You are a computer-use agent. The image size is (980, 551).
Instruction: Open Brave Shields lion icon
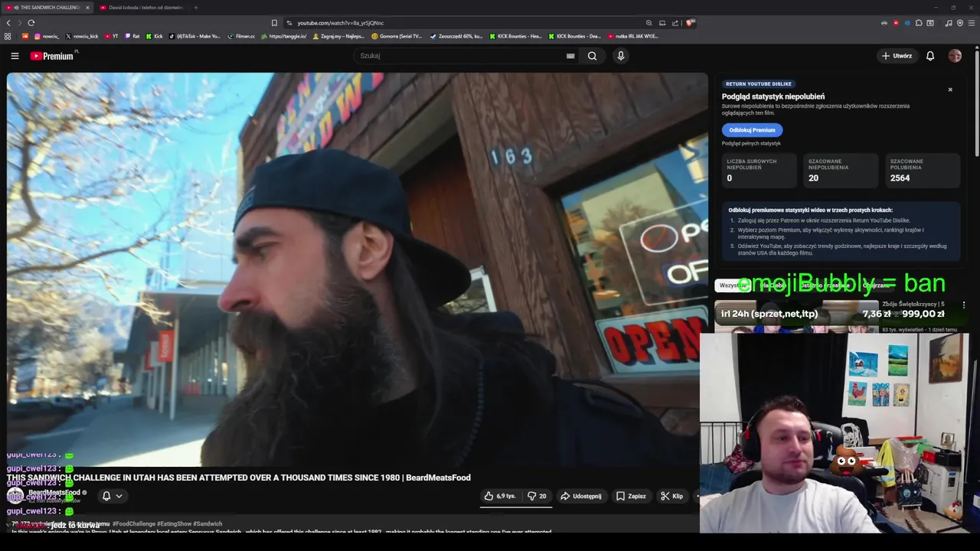pyautogui.click(x=690, y=23)
